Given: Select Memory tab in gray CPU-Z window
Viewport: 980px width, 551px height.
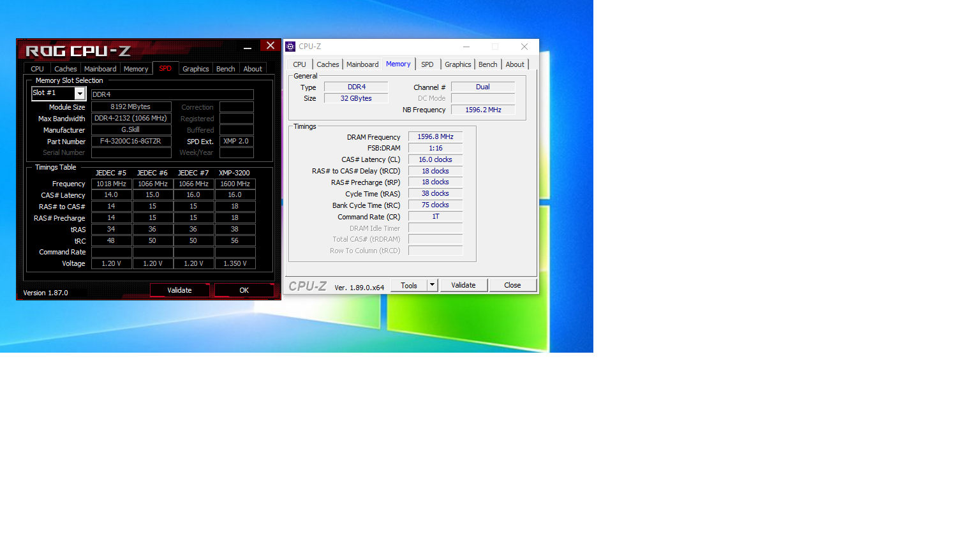Looking at the screenshot, I should 398,64.
